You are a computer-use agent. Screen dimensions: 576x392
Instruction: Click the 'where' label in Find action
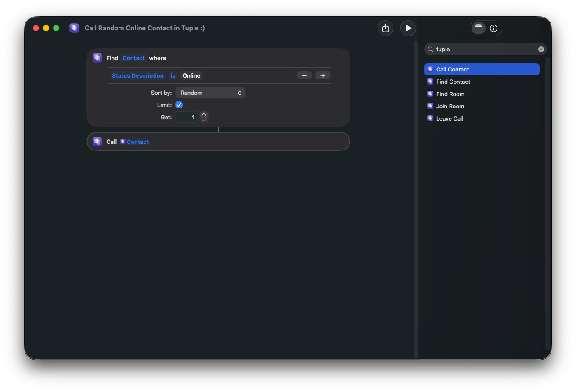(158, 58)
